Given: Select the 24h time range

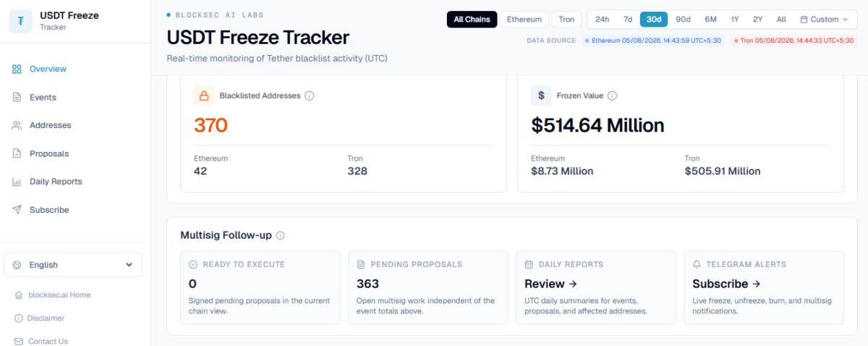Looking at the screenshot, I should [x=602, y=20].
